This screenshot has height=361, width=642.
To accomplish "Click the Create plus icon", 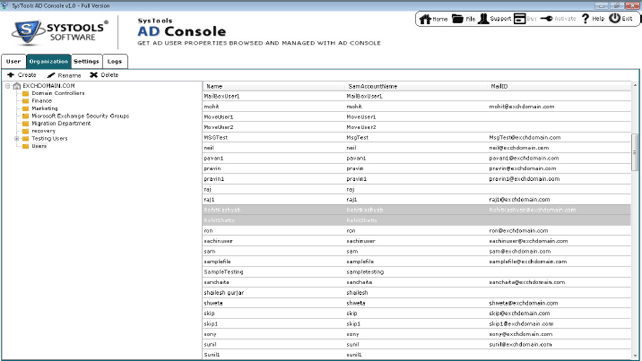I will pos(11,75).
